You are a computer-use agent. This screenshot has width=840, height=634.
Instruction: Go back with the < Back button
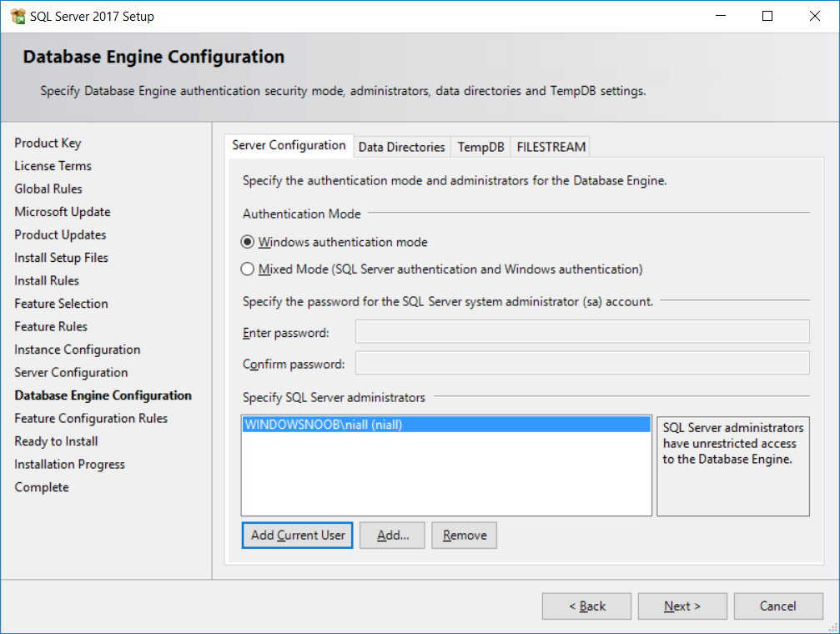click(x=586, y=606)
